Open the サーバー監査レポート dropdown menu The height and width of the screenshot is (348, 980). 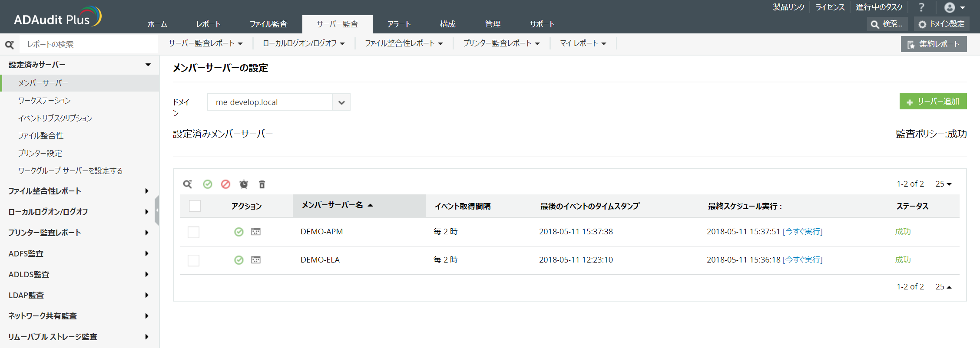205,43
